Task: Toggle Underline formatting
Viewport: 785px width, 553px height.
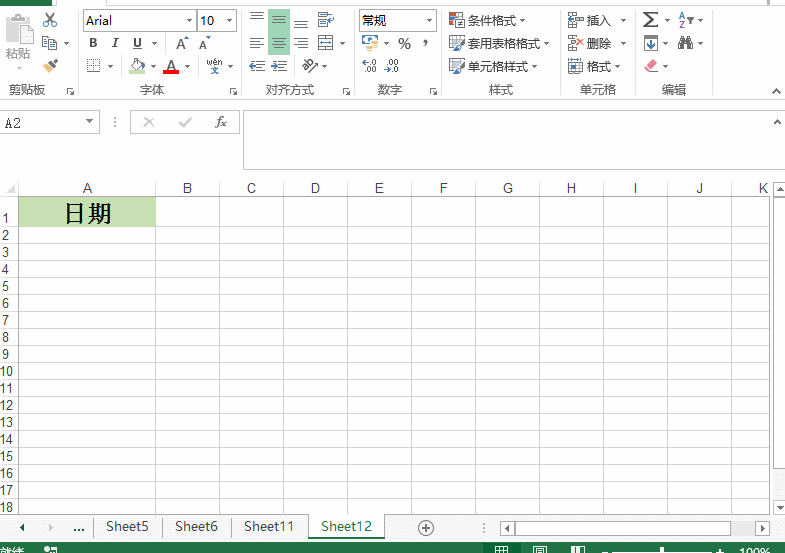Action: click(137, 43)
